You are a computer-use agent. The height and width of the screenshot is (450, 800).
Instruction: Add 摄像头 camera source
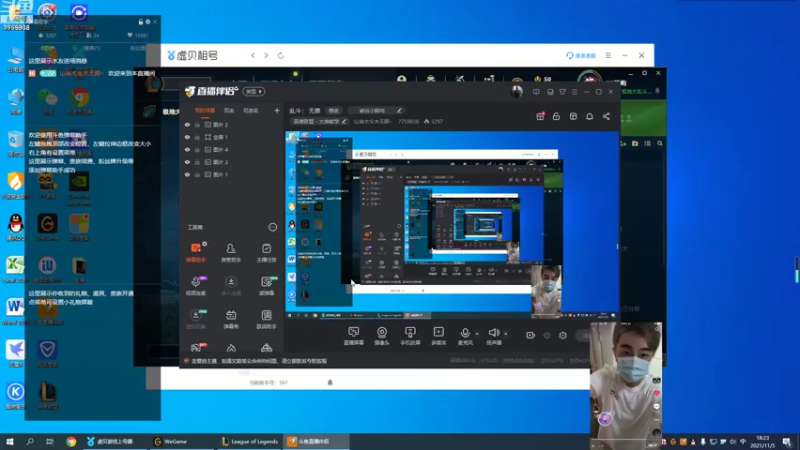click(382, 336)
